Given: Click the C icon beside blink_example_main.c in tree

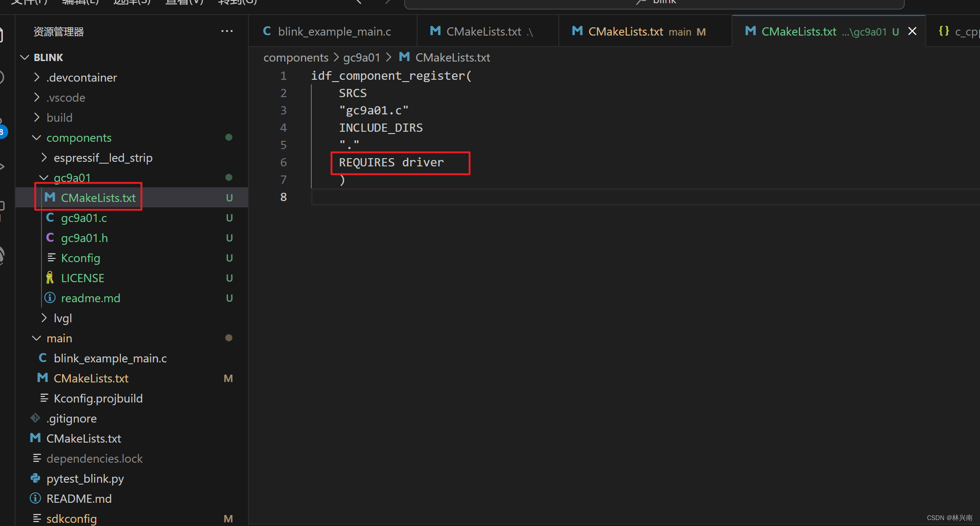Looking at the screenshot, I should coord(42,358).
